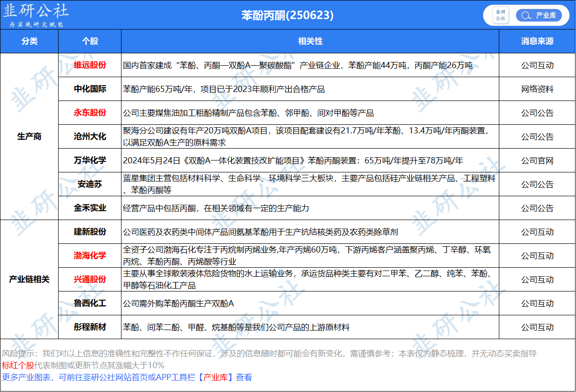Image resolution: width=576 pixels, height=392 pixels.
Task: Click 万华化学 description about 双酚A一体化装置
Action: (293, 161)
